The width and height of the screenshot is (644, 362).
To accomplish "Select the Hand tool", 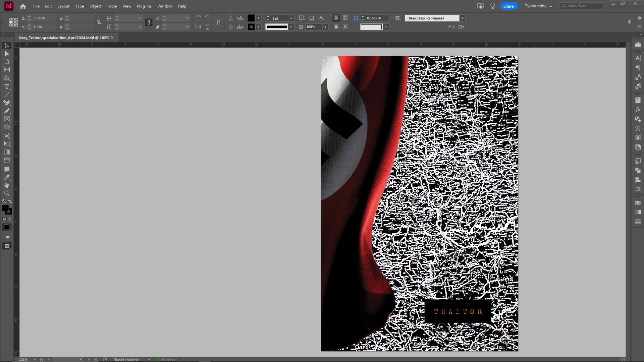I will [x=7, y=185].
